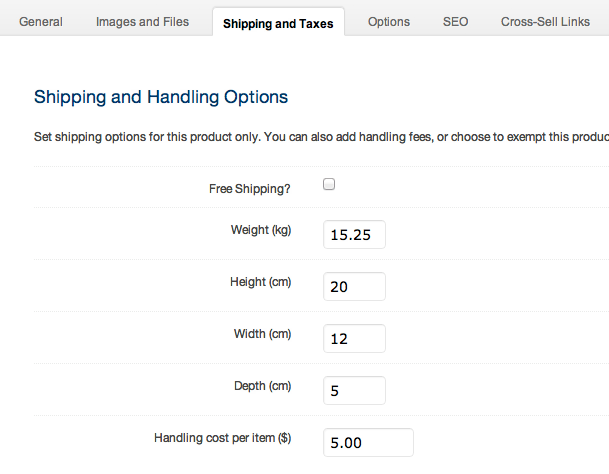Enable the Free Shipping checkbox
Screen dimensions: 609x474
(x=329, y=184)
